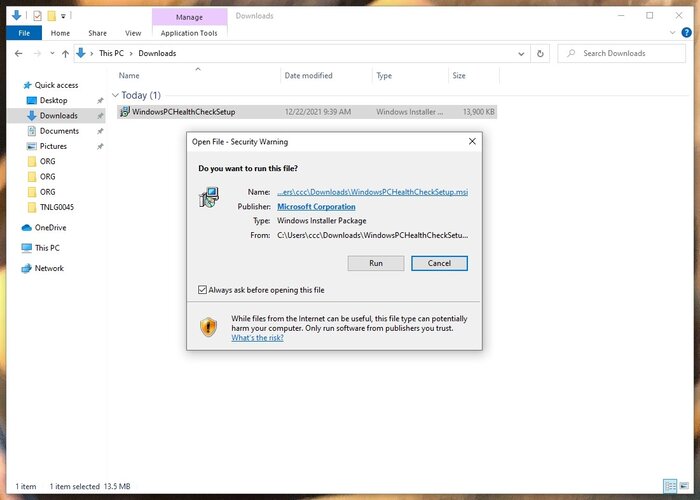Select OneDrive in navigation pane
Image resolution: width=700 pixels, height=500 pixels.
(x=50, y=228)
